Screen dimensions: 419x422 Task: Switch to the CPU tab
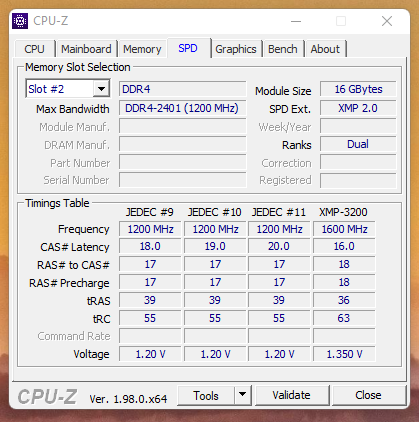pyautogui.click(x=34, y=49)
